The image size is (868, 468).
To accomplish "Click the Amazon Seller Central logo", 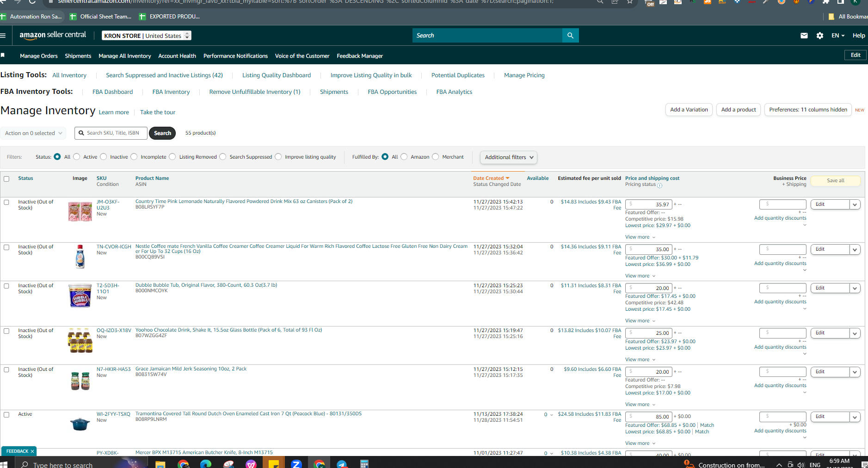I will [53, 35].
